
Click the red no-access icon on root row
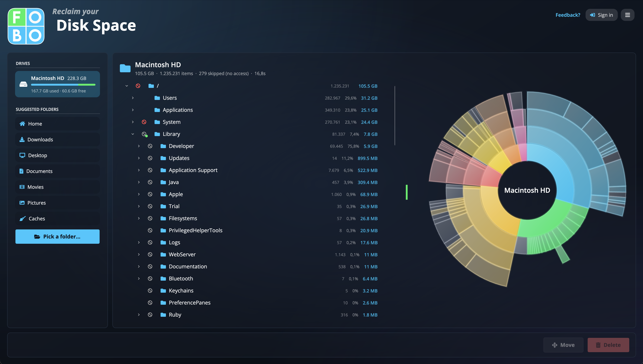138,86
